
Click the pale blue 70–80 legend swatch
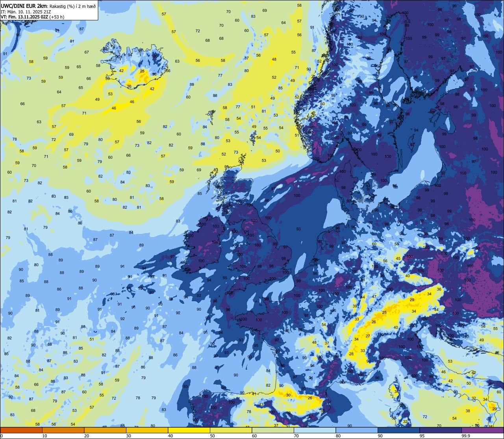point(315,430)
